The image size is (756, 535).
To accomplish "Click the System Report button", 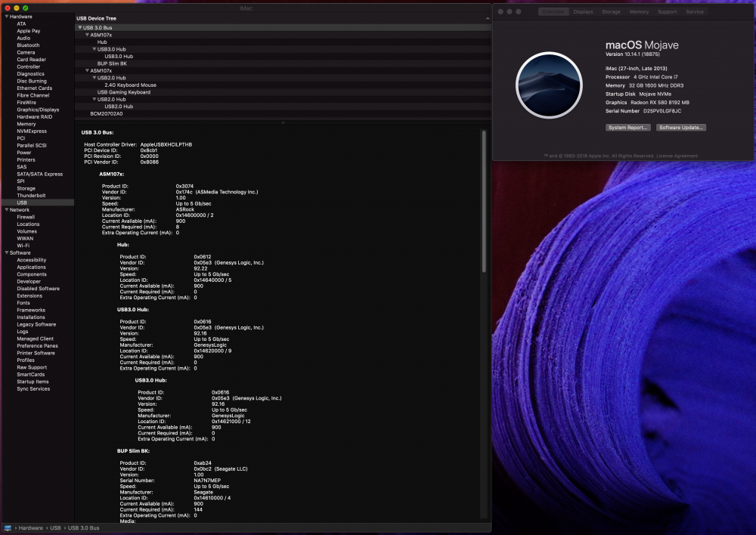I will (627, 127).
